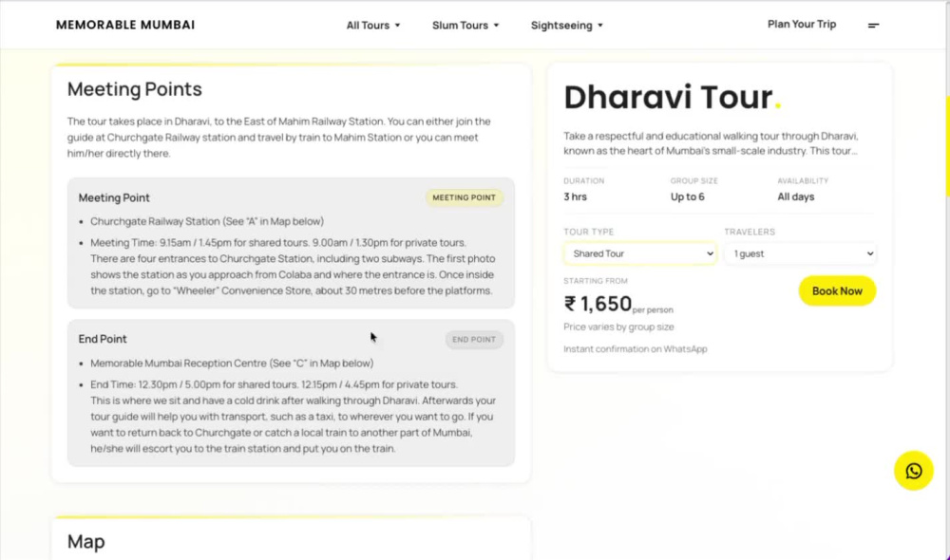Click the Memorable Mumbai logo

[125, 25]
